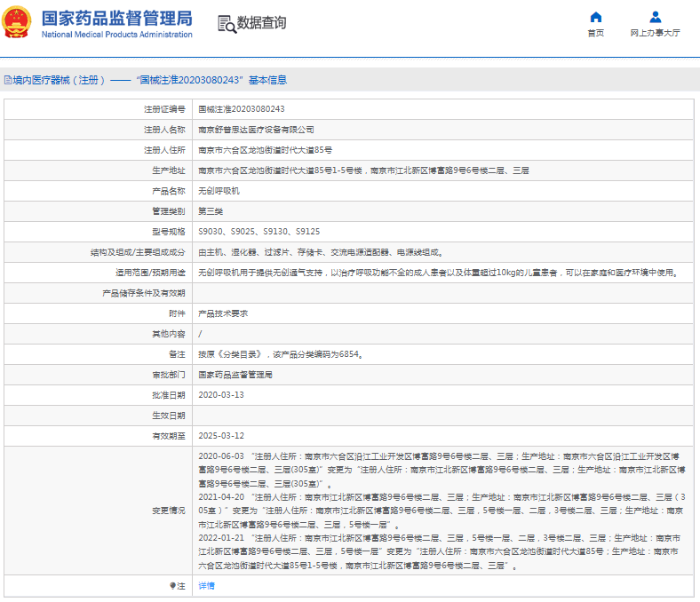Click the national emblem logo icon
The image size is (700, 602).
15,24
